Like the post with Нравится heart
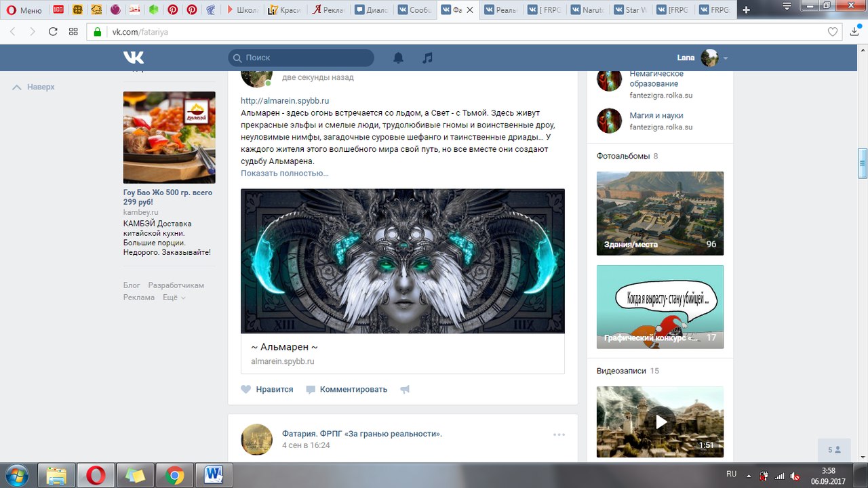 coord(267,389)
